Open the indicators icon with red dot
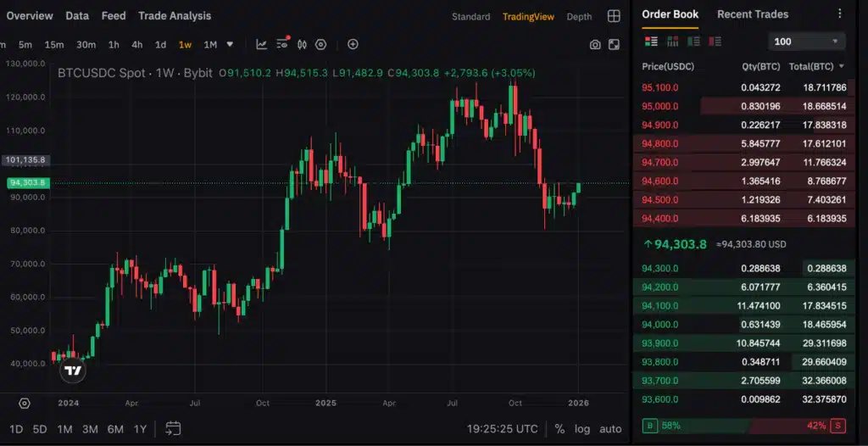The width and height of the screenshot is (868, 446). point(282,44)
